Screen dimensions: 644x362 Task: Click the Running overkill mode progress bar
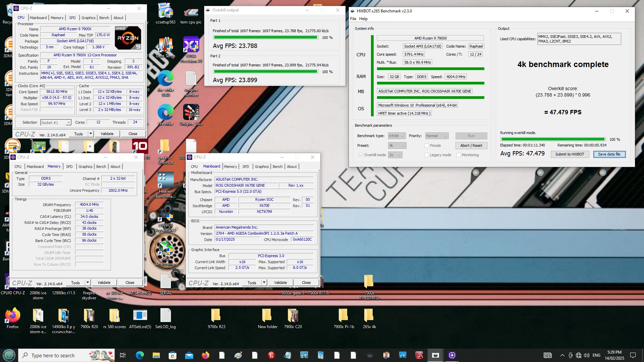(553, 139)
